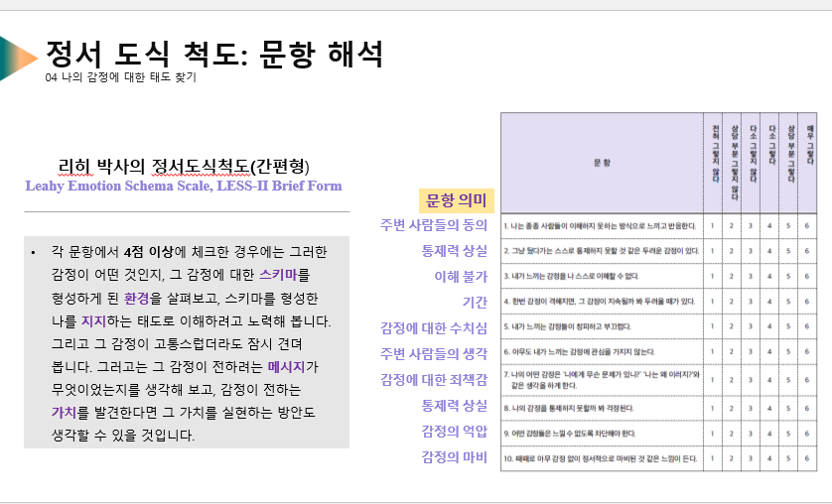Viewport: 832px width, 504px height.
Task: Select item 1 나는 종종 사람들이 이해하지 못하는 방식으로
Action: [600, 226]
